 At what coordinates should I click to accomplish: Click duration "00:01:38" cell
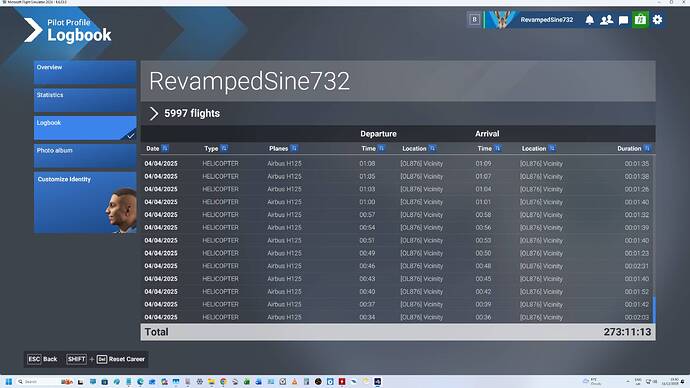tap(637, 176)
